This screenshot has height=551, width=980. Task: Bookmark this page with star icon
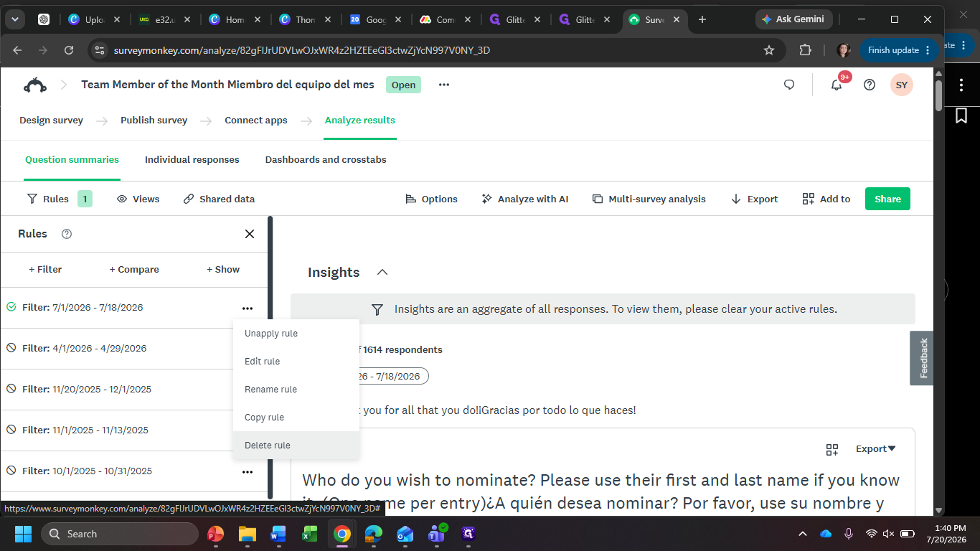[769, 50]
